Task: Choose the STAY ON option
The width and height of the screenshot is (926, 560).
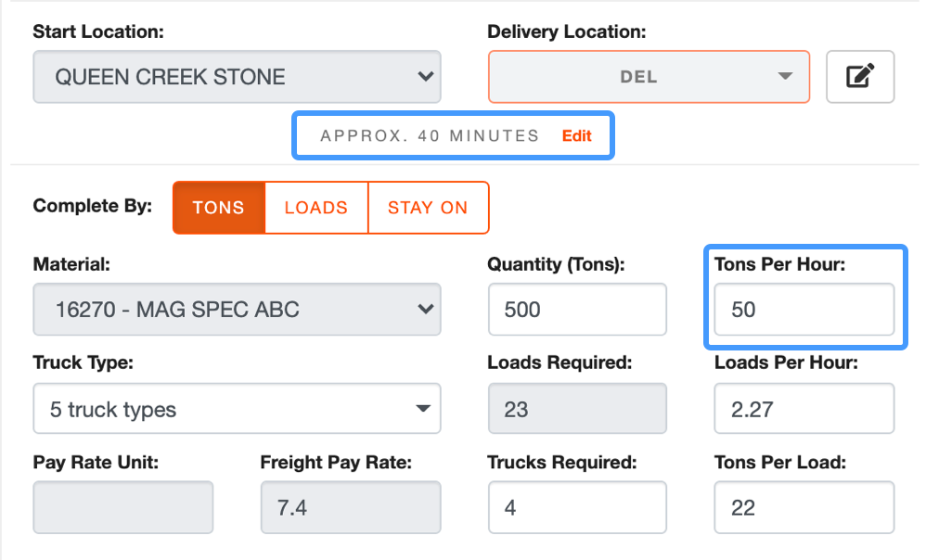Action: [428, 208]
